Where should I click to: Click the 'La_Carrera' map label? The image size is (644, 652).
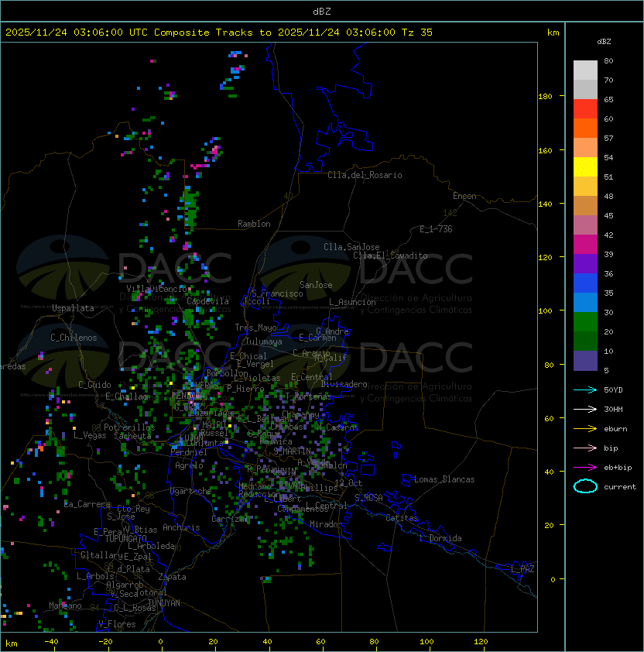pos(87,504)
